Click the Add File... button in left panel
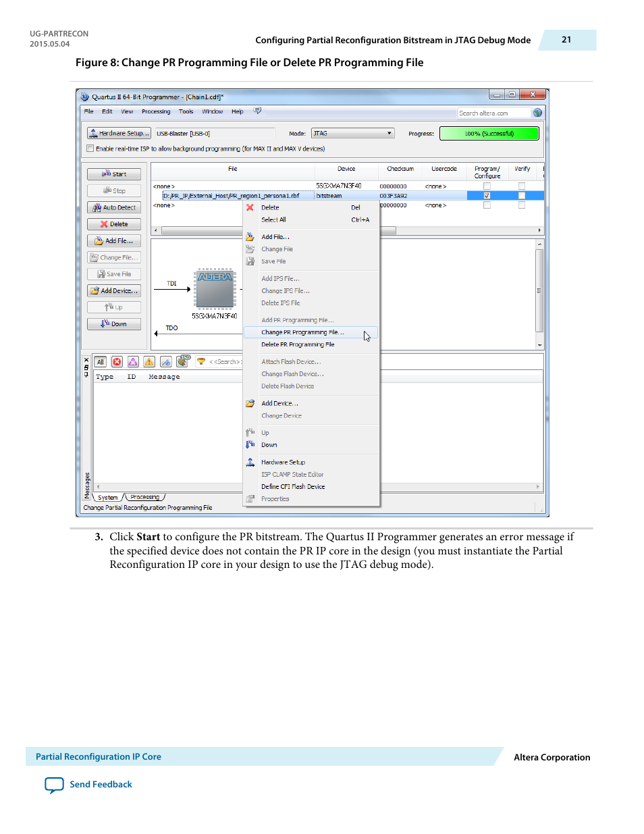Screen dimensions: 644x834 114,240
